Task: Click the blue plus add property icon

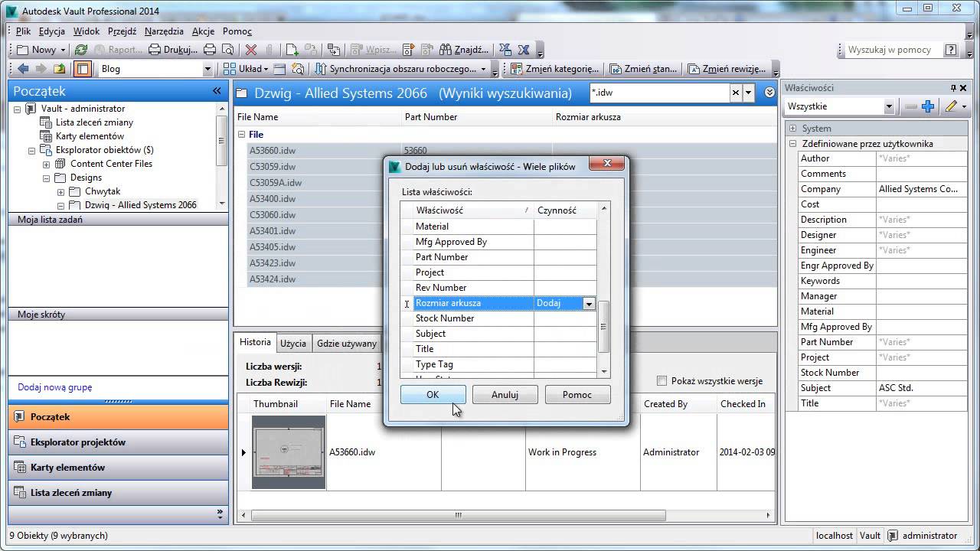Action: point(928,106)
